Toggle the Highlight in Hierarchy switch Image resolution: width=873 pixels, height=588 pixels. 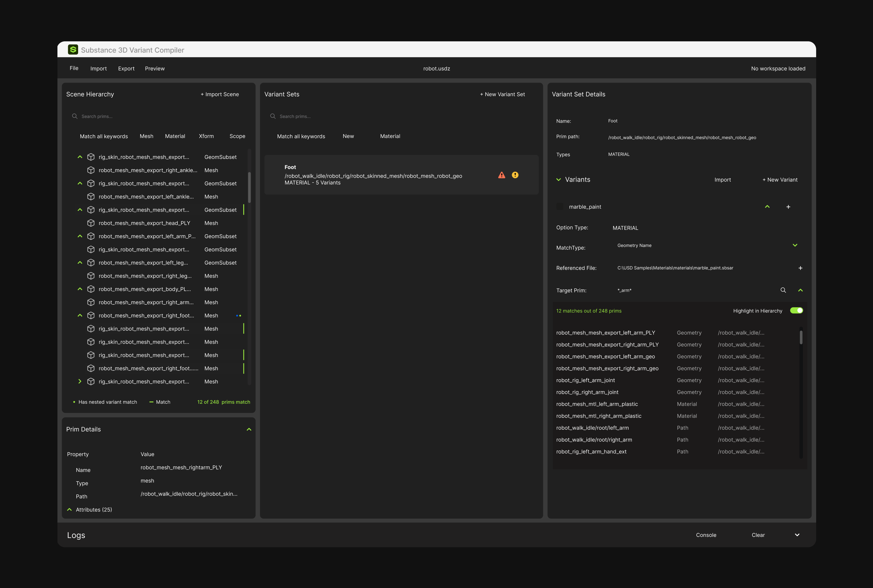point(797,310)
